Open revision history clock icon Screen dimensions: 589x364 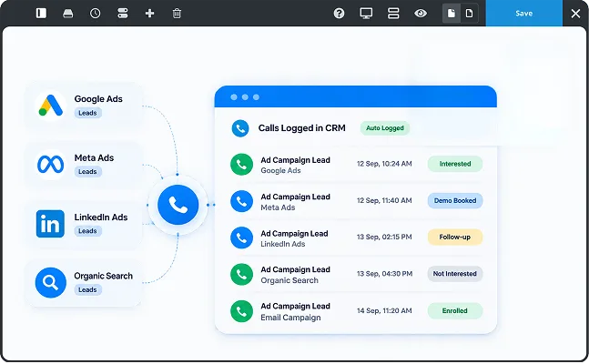click(x=95, y=13)
